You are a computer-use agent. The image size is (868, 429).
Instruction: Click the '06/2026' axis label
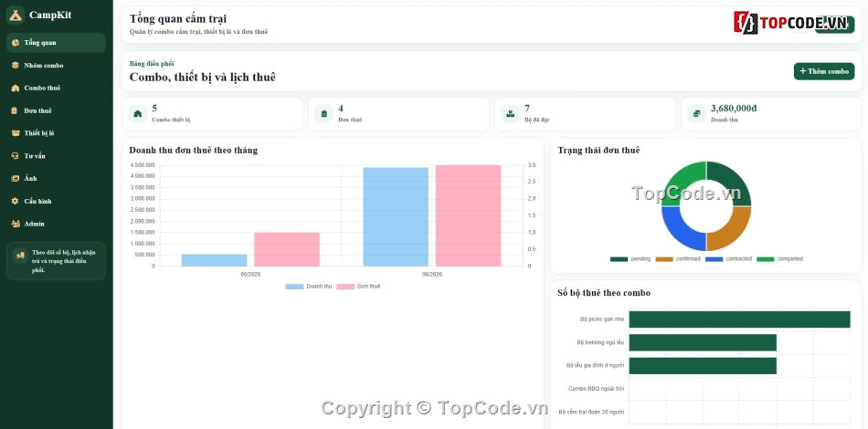pos(432,274)
